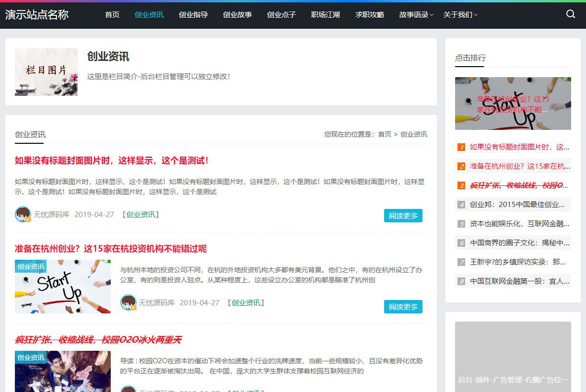Click the breadcrumb link 首页
The image size is (586, 392).
tap(385, 134)
